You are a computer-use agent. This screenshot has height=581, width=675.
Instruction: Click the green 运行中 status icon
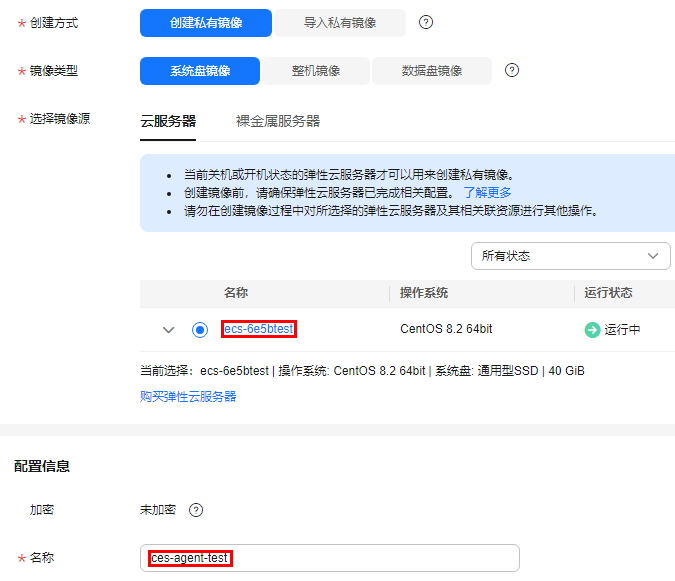point(592,330)
